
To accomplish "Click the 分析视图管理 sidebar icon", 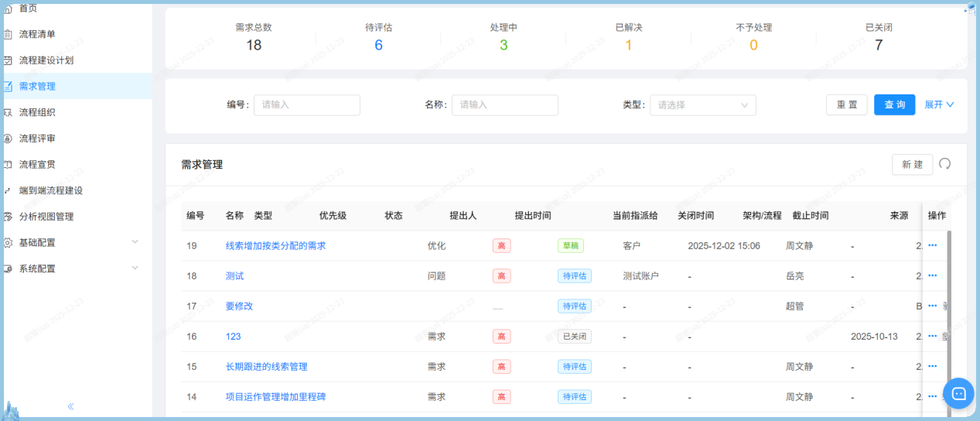I will (x=8, y=217).
